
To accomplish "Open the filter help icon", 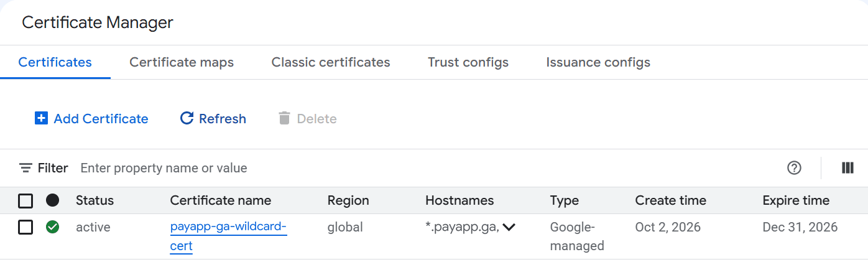I will (794, 167).
